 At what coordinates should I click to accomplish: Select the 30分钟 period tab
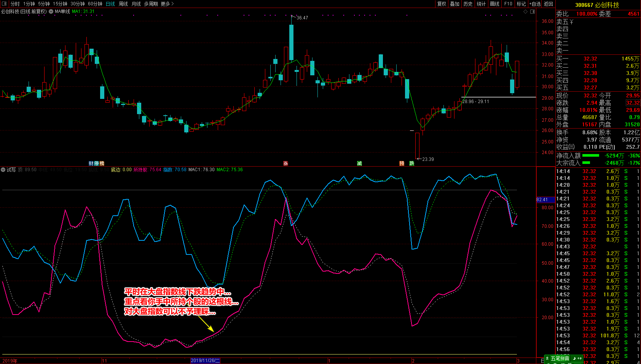(x=78, y=4)
